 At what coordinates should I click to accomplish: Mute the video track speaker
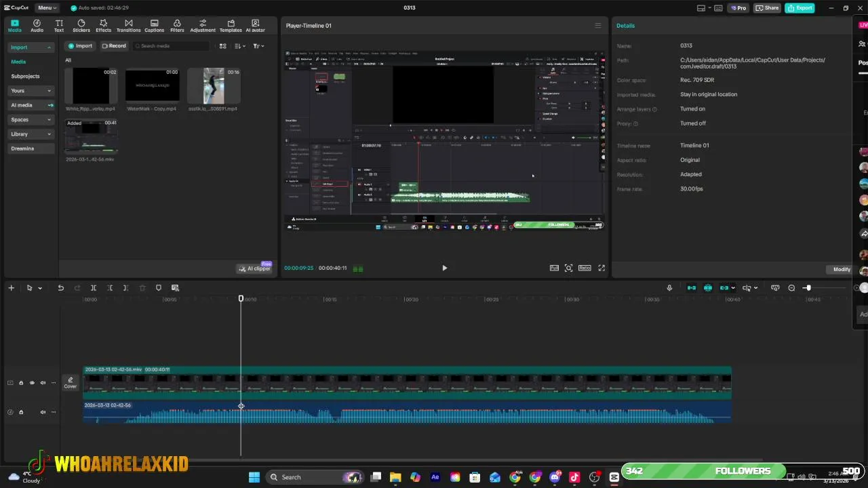[43, 383]
